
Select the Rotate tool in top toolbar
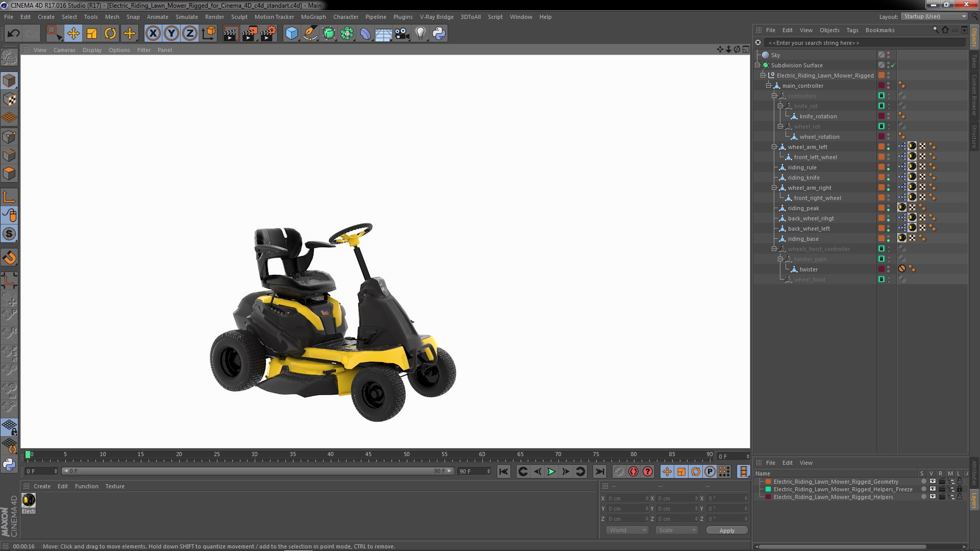110,34
